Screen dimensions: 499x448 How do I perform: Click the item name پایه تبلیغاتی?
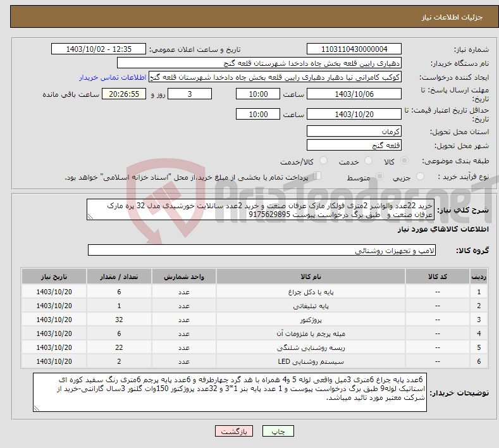click(311, 306)
